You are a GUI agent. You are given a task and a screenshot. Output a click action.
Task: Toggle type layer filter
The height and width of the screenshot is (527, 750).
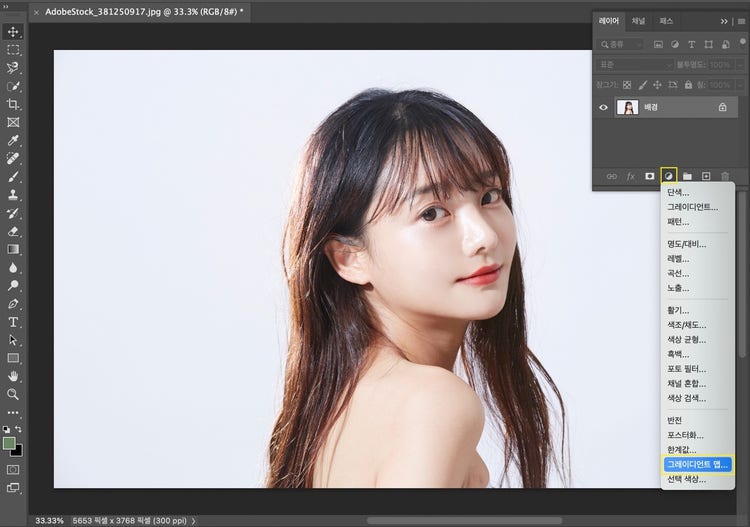tap(692, 44)
